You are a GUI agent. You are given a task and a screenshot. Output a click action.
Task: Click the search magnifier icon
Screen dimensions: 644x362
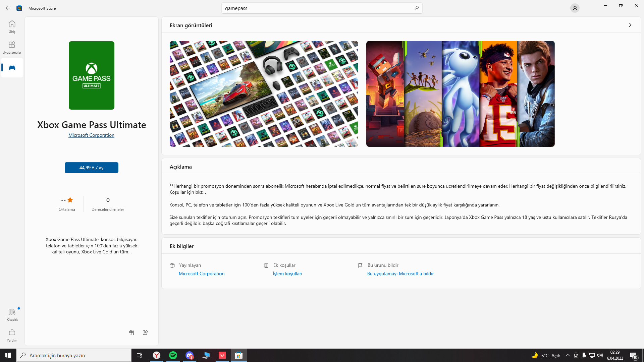pos(416,8)
